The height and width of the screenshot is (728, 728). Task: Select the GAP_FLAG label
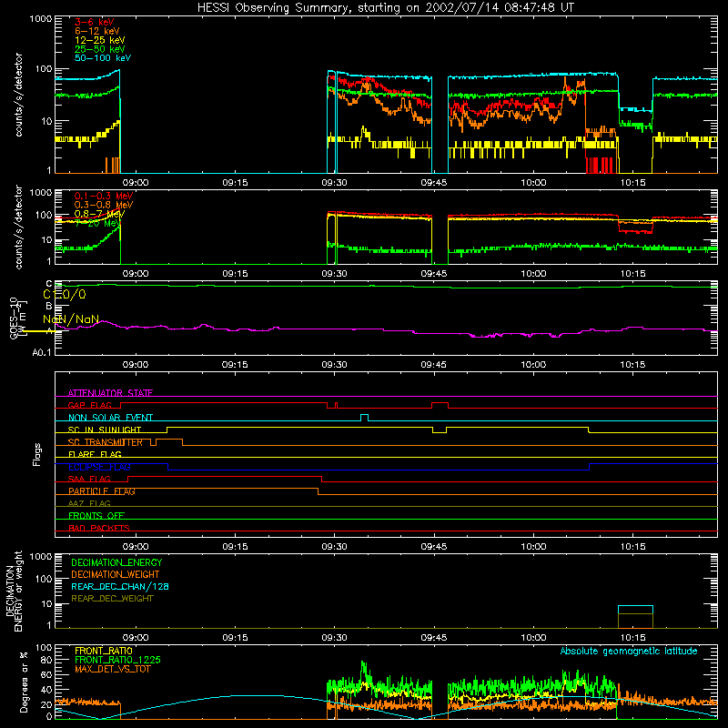click(89, 405)
